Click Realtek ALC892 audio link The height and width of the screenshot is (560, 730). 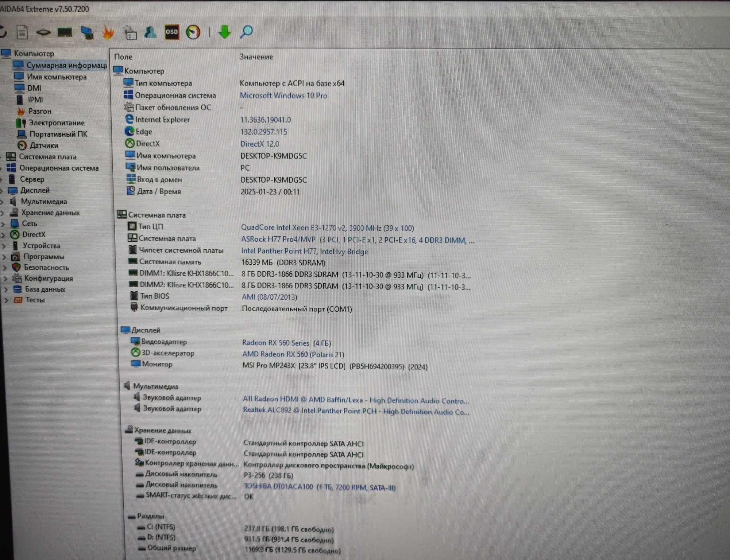click(356, 411)
